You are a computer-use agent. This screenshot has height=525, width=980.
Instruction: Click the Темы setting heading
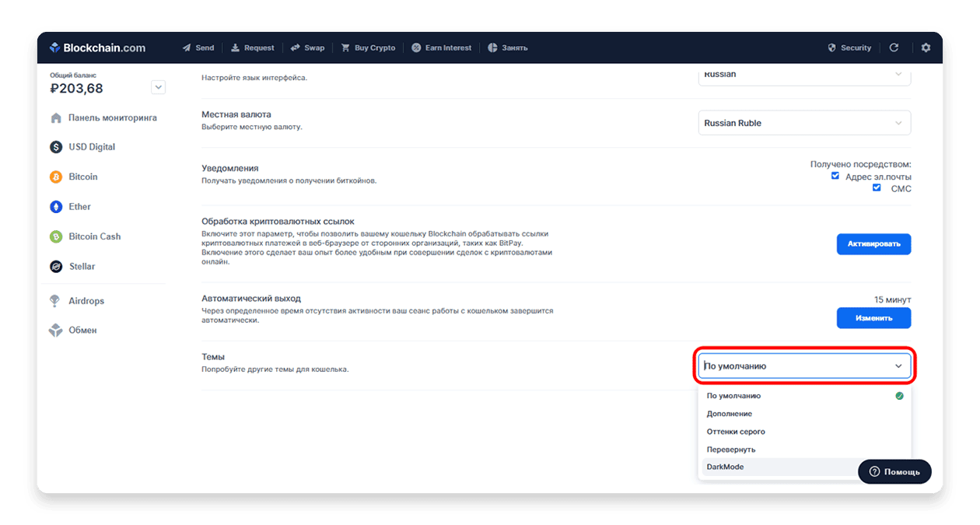pyautogui.click(x=213, y=357)
